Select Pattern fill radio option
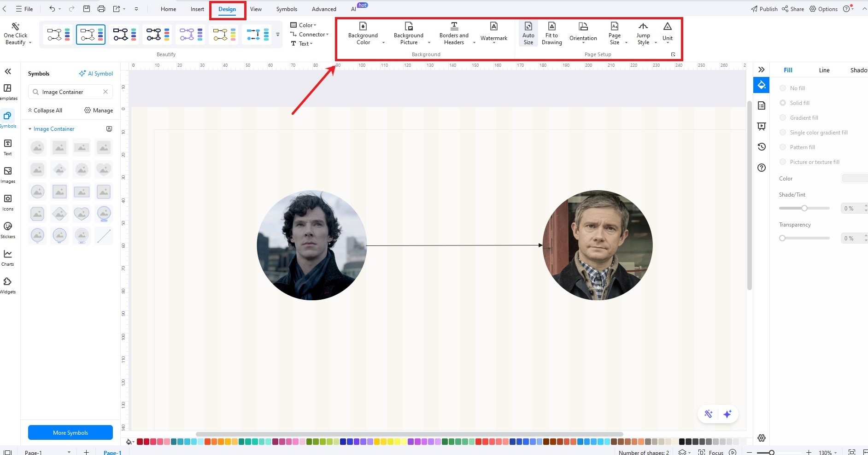The height and width of the screenshot is (455, 868). pos(782,147)
